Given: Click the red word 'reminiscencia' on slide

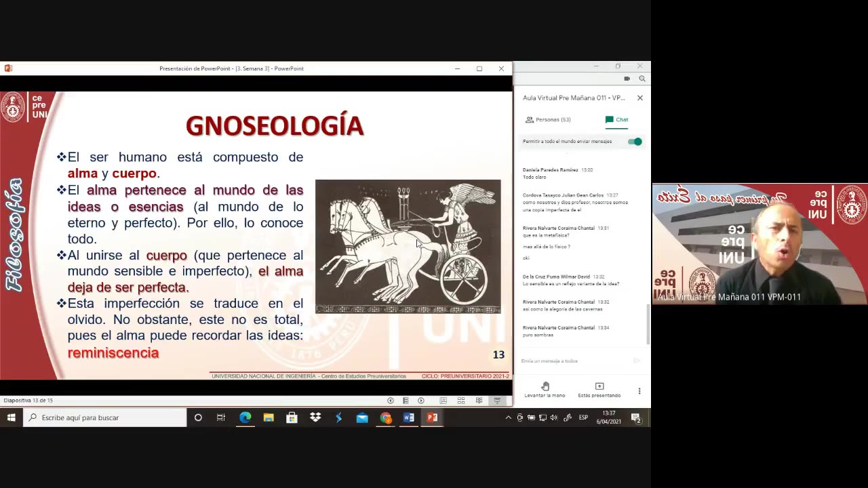Looking at the screenshot, I should 113,352.
